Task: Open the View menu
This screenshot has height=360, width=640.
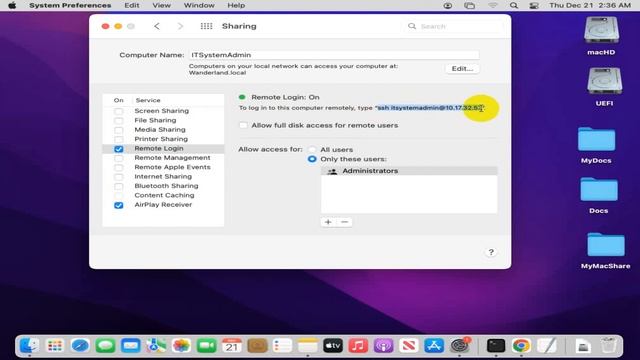Action: [x=161, y=5]
